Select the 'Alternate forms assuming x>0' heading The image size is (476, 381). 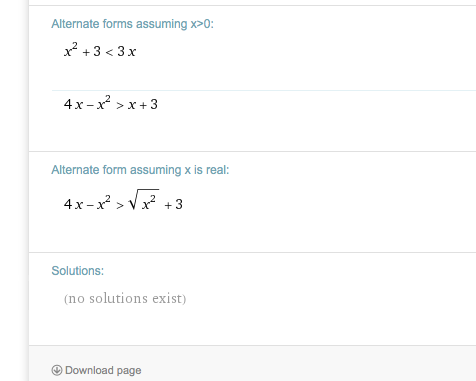click(132, 24)
